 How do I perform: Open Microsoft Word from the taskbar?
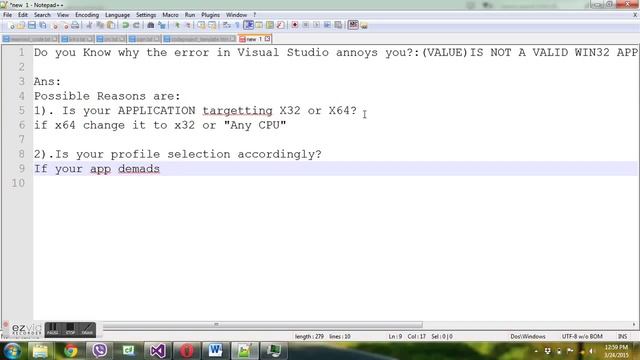(216, 351)
